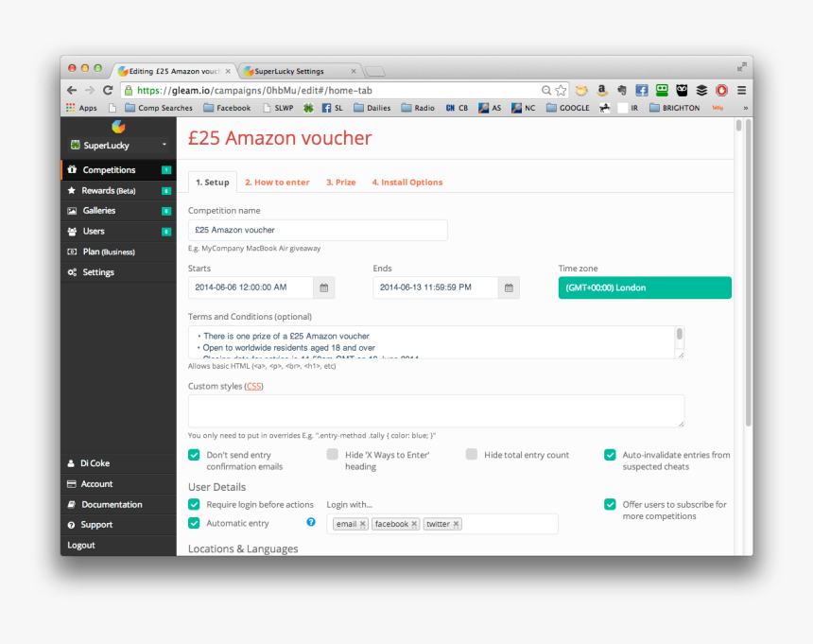Click the Competition name input field
Image resolution: width=813 pixels, height=644 pixels.
pos(318,230)
